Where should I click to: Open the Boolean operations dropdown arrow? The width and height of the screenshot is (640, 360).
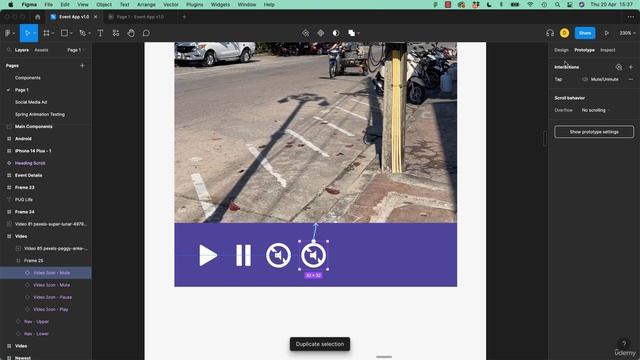tap(358, 33)
